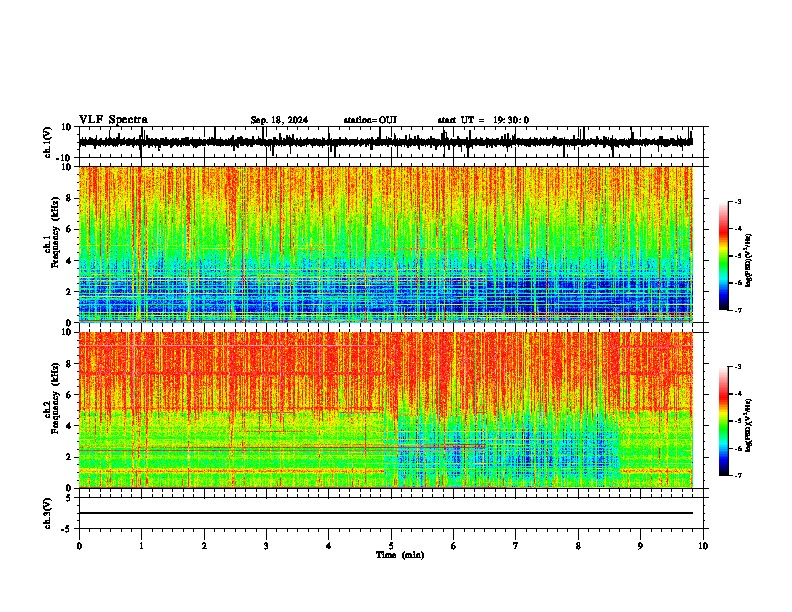This screenshot has width=792, height=612.
Task: Click the "Time (min)" axis label
Action: [400, 555]
